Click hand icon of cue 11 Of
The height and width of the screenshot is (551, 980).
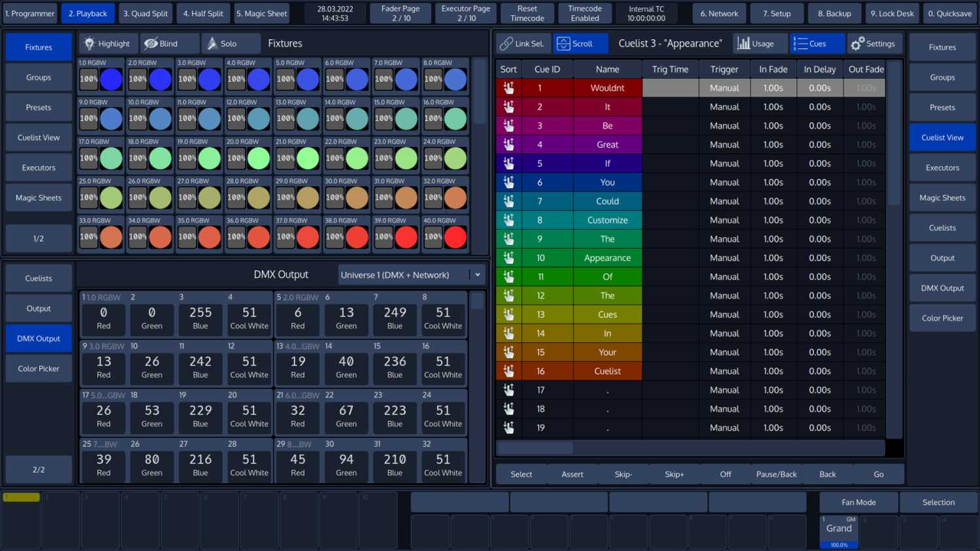(508, 277)
